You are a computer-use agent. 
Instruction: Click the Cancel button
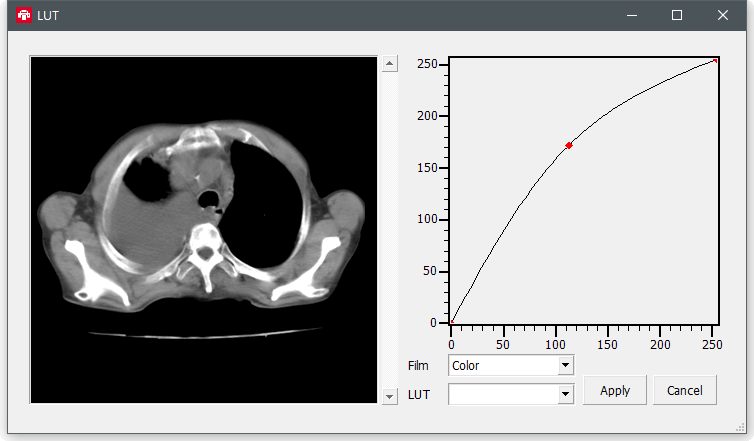685,391
